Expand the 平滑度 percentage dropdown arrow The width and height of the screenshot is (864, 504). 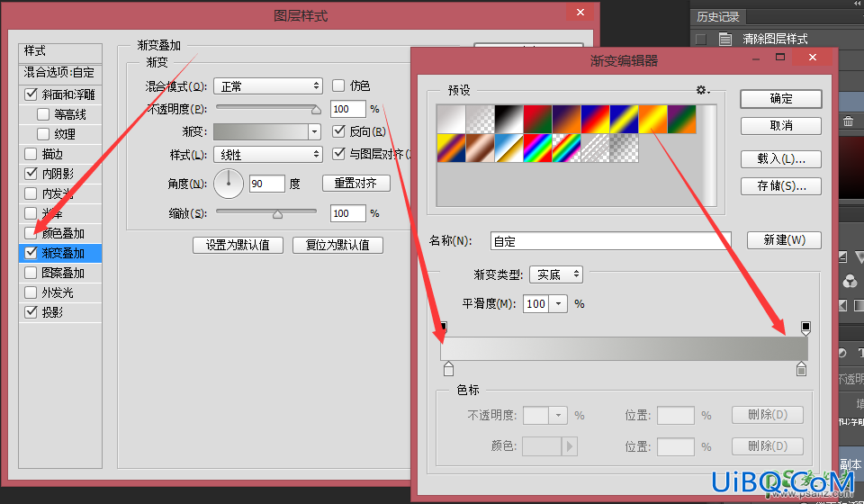click(x=558, y=303)
